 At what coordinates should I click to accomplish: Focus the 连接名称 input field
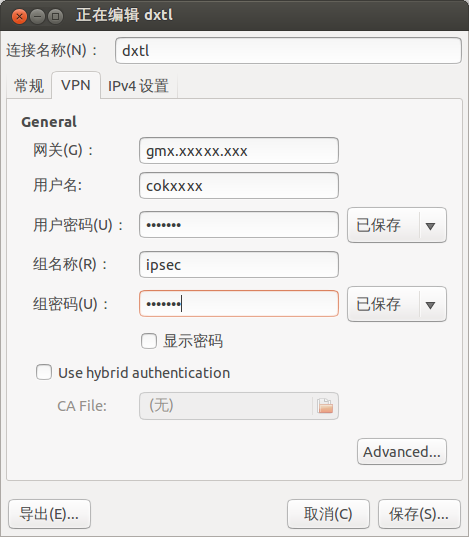coord(288,51)
